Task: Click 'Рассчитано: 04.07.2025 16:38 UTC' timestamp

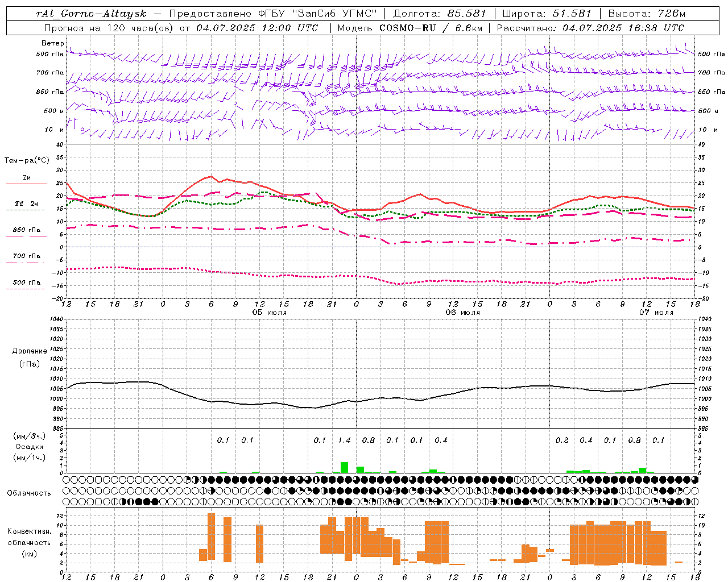Action: pos(590,28)
